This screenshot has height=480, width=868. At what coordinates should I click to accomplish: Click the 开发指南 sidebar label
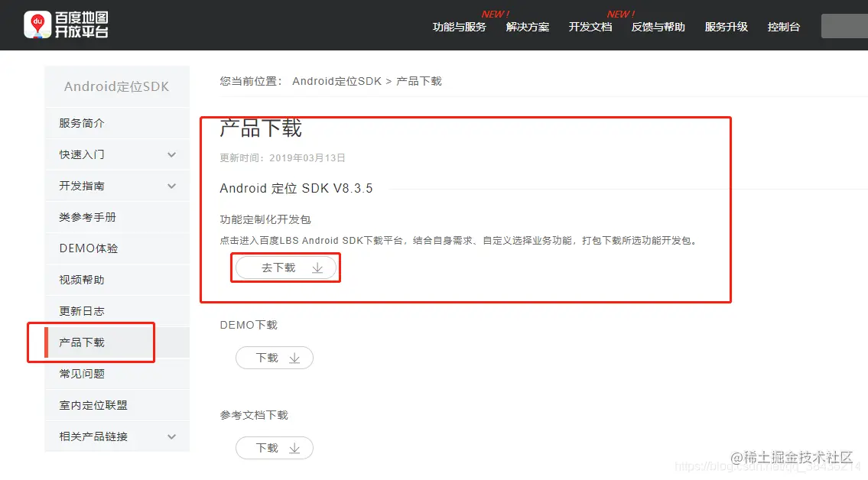click(82, 186)
